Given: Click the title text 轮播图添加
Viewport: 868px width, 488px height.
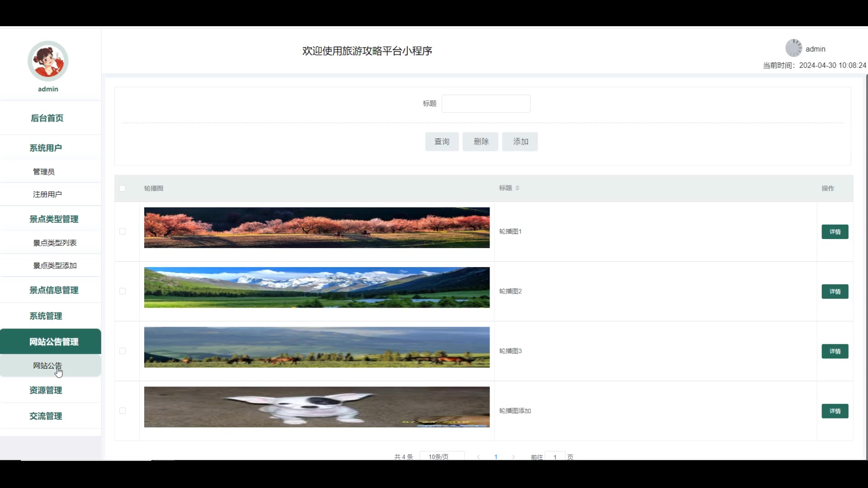Looking at the screenshot, I should point(515,411).
